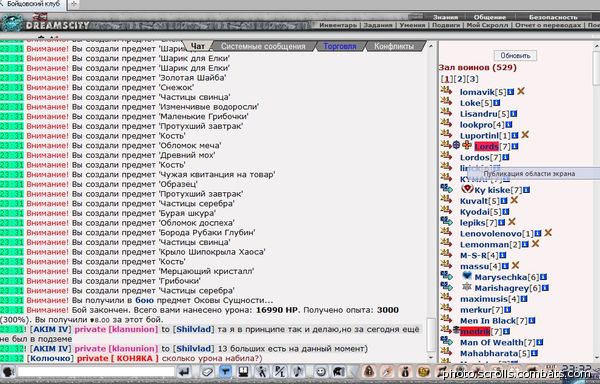The height and width of the screenshot is (384, 600).
Task: Select page [1] of the warriors list
Action: pos(447,79)
